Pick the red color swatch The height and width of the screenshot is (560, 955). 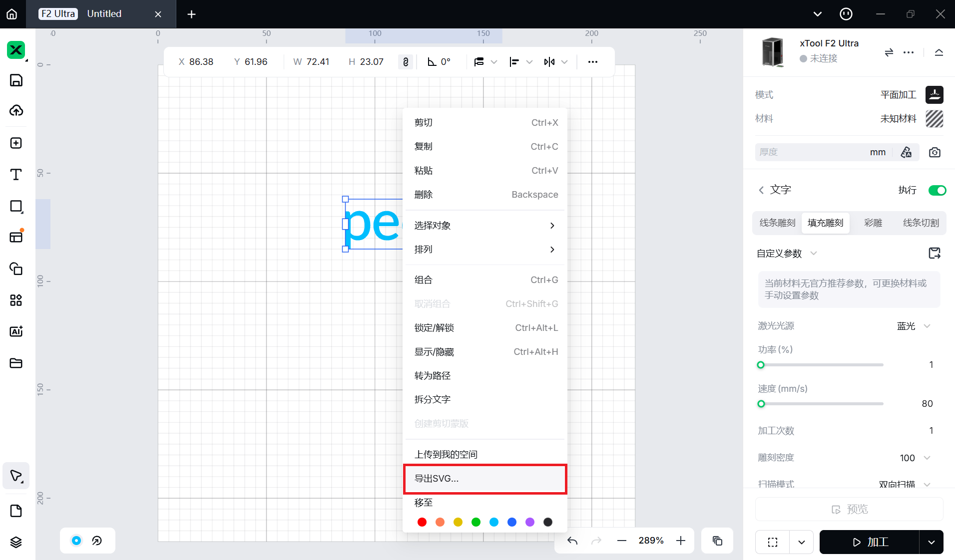pos(422,522)
